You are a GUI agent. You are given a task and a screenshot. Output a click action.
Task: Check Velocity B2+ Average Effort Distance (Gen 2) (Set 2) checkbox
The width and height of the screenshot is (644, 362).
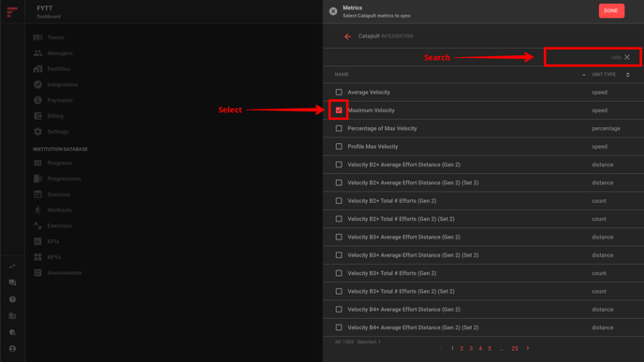pos(339,182)
